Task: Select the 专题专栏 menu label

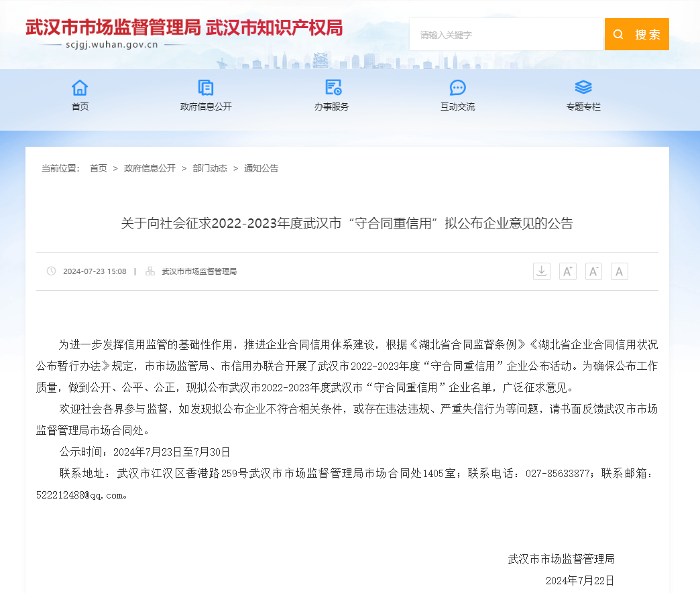Action: 583,107
